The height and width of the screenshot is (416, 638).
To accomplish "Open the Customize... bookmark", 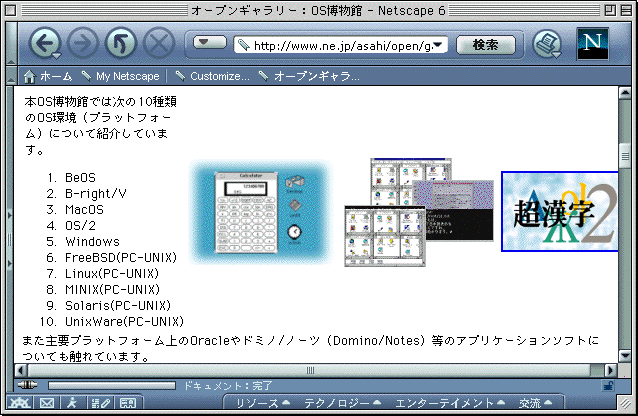I will [x=212, y=76].
